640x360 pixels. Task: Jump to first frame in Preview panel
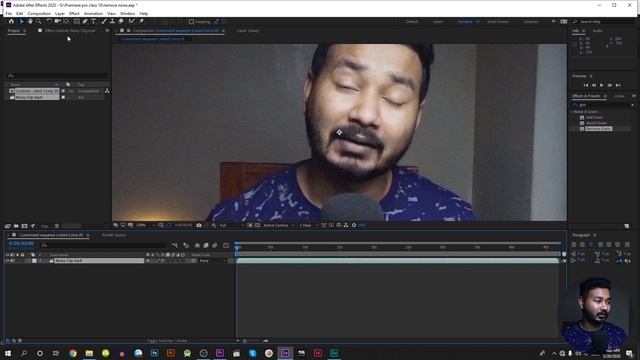tap(586, 85)
